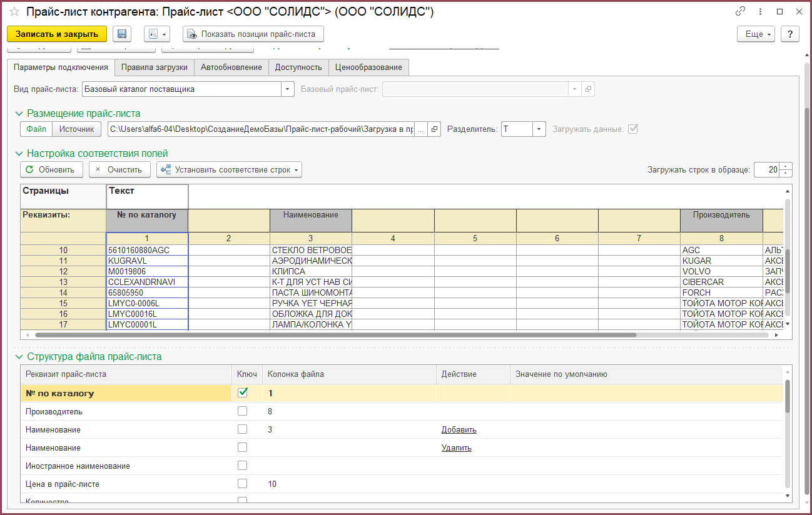The height and width of the screenshot is (515, 812).
Task: Click Добавить link
Action: point(459,430)
